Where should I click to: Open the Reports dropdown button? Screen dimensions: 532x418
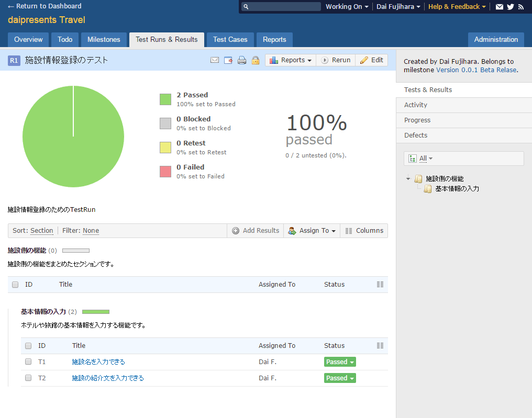point(291,60)
